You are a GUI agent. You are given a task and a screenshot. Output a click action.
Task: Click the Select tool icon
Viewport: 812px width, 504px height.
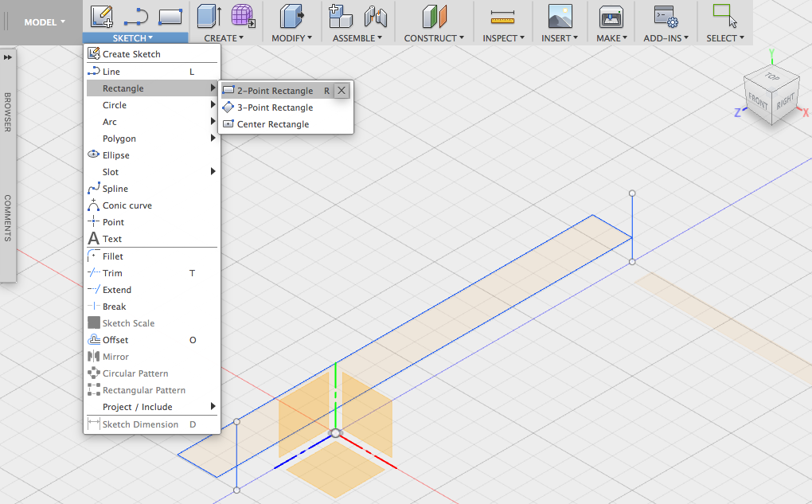coord(725,16)
